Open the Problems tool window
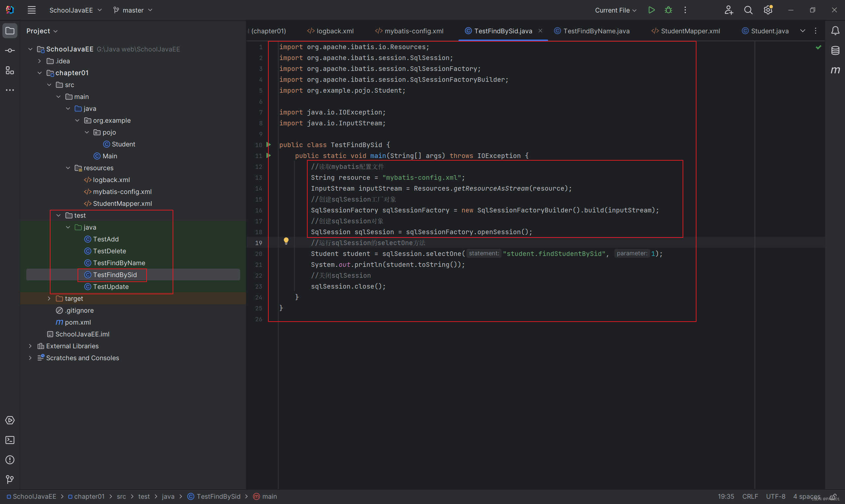Viewport: 845px width, 504px height. 10,459
